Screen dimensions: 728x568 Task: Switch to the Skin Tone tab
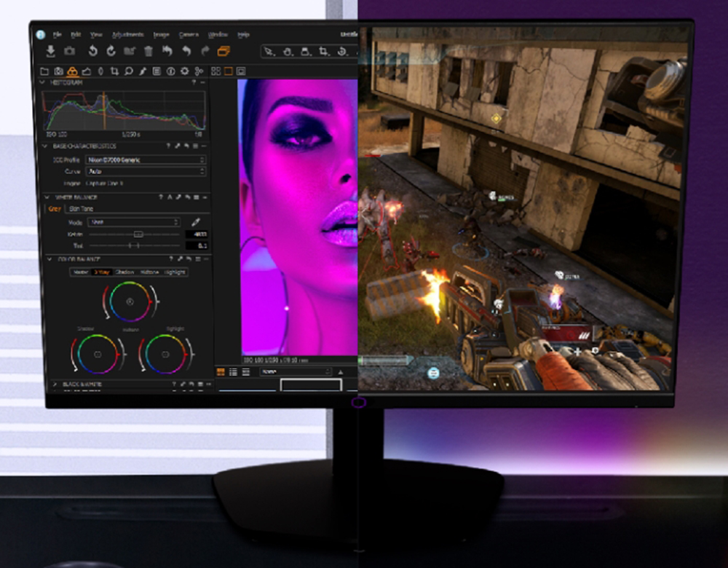[x=81, y=209]
